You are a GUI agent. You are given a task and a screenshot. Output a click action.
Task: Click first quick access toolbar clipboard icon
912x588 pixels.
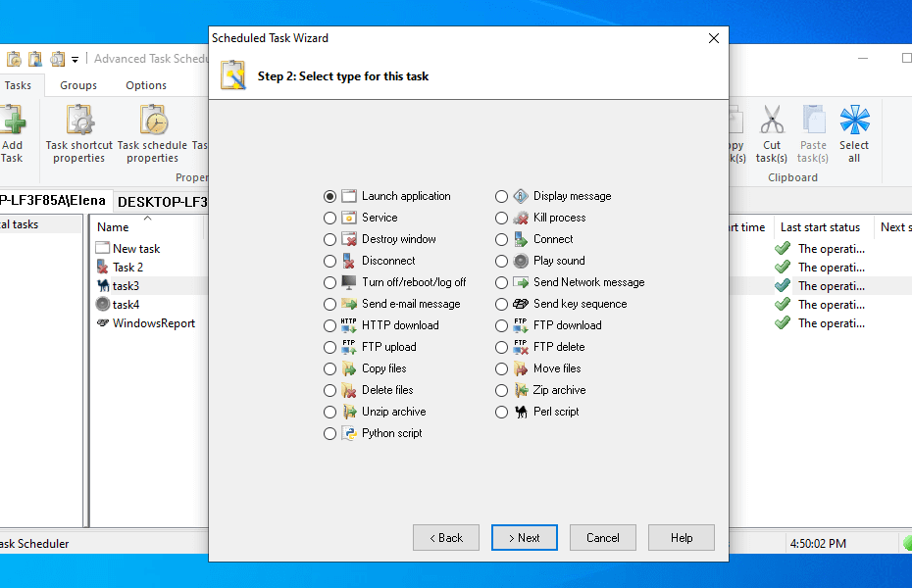pyautogui.click(x=14, y=59)
